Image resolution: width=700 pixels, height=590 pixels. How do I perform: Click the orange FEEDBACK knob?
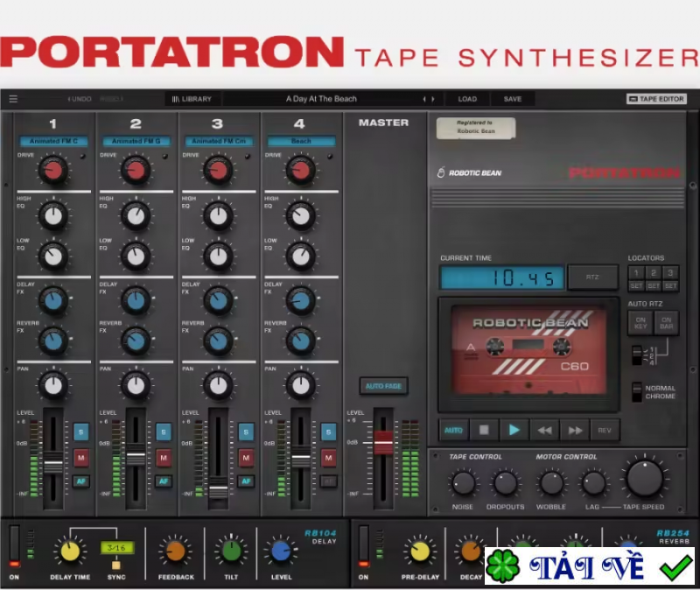click(x=176, y=552)
